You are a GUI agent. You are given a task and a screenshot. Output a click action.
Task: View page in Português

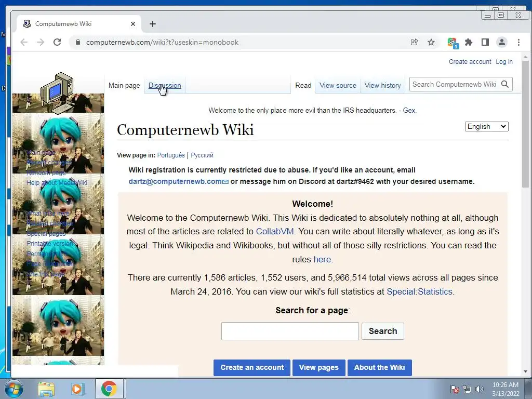tap(171, 155)
